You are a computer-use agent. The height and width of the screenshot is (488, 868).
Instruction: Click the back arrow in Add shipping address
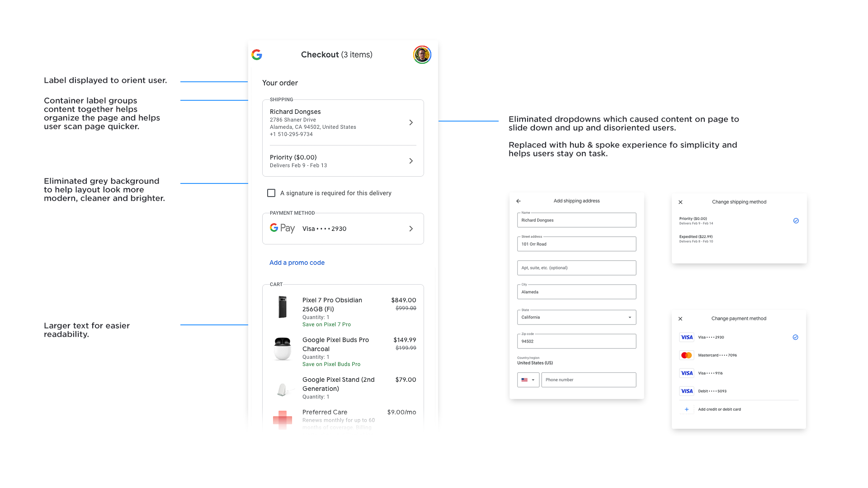point(519,201)
